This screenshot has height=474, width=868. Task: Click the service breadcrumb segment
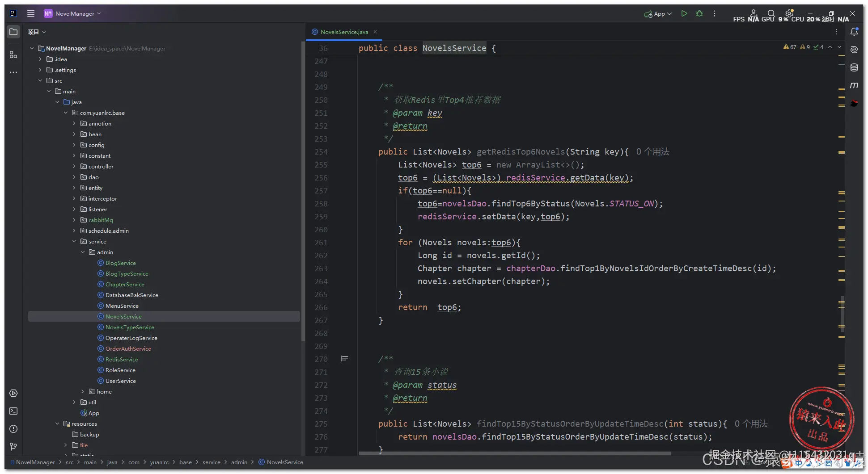(x=211, y=462)
